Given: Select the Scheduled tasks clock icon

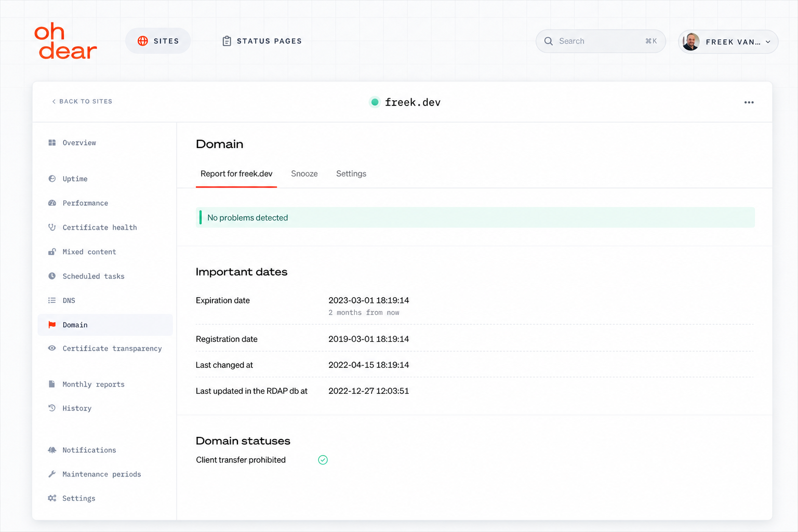Looking at the screenshot, I should click(x=52, y=276).
